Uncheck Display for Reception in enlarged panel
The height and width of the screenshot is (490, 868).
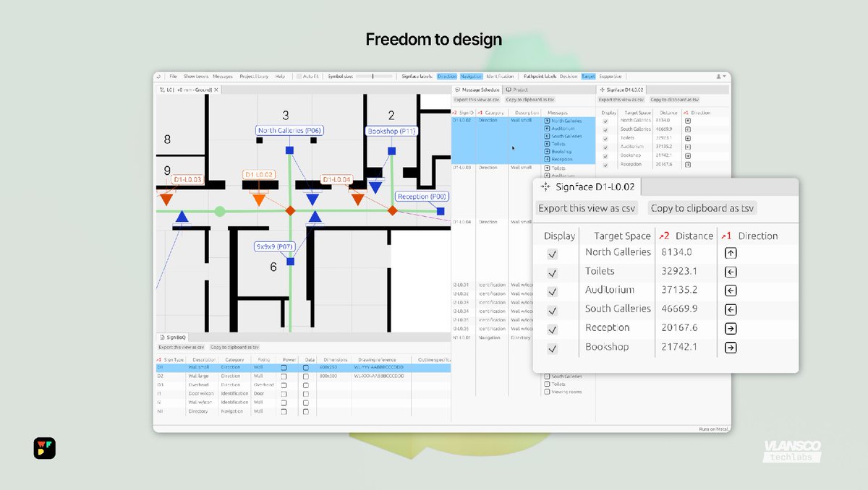[553, 330]
